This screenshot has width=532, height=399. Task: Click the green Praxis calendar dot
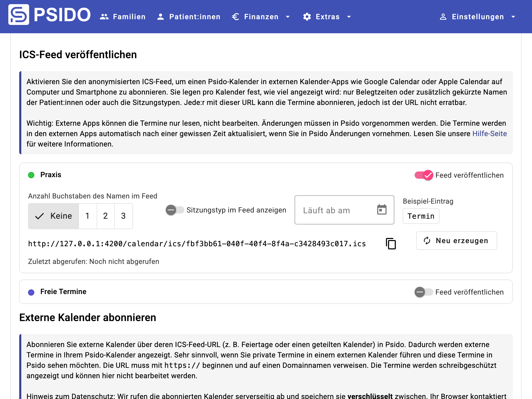[31, 175]
